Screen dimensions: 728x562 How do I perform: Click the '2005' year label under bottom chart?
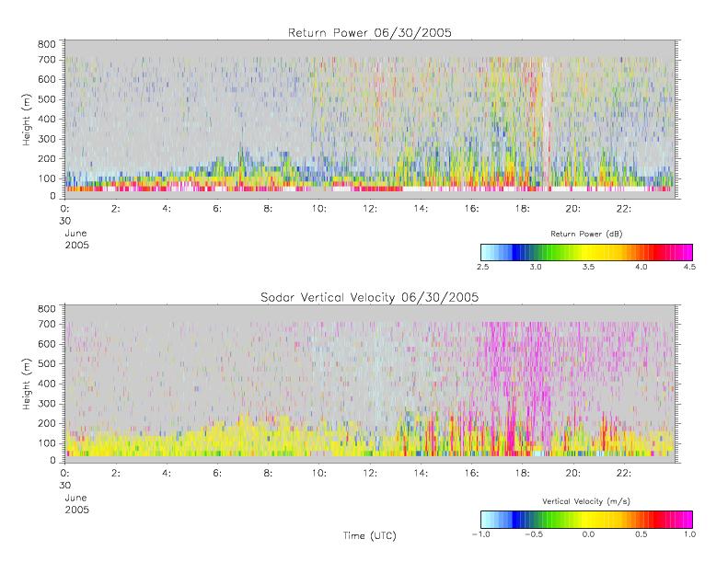[x=76, y=510]
